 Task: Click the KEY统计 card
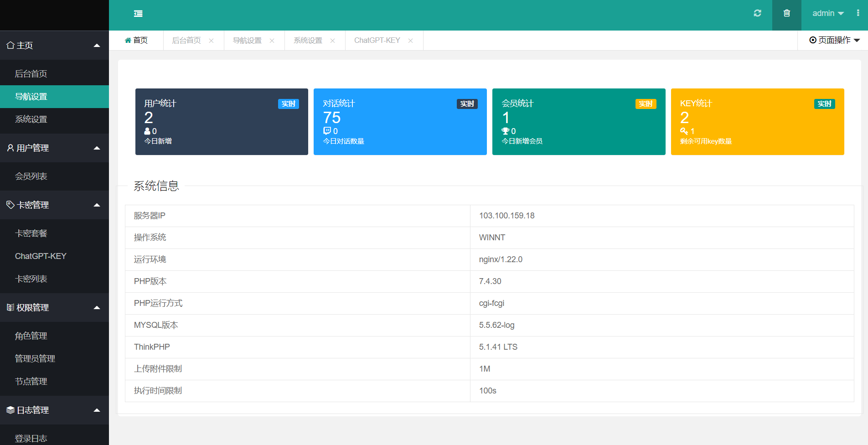758,122
